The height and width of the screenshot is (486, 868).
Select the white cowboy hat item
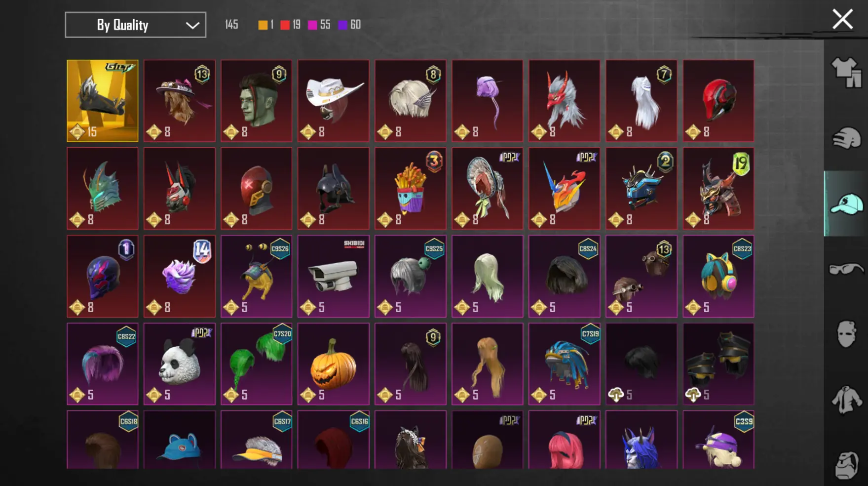(x=334, y=101)
